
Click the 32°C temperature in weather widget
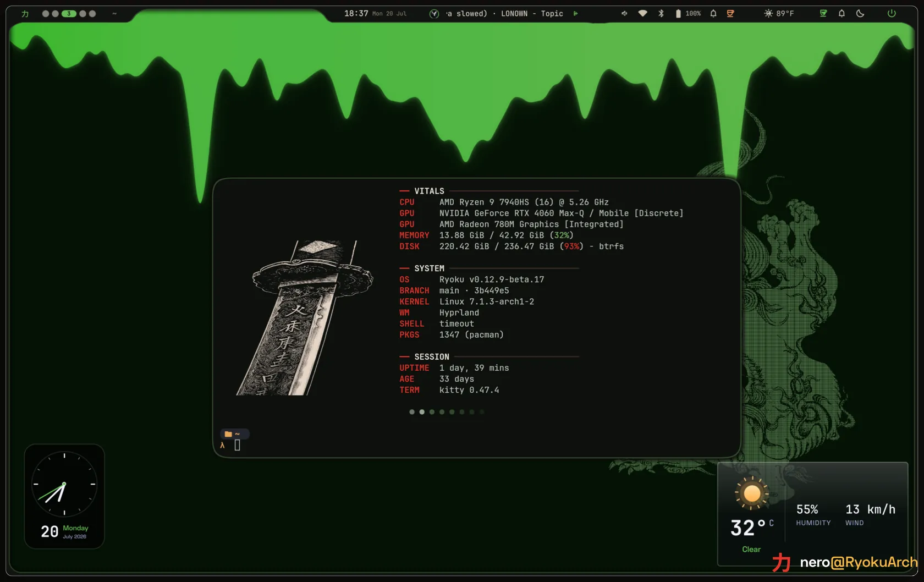click(x=752, y=528)
